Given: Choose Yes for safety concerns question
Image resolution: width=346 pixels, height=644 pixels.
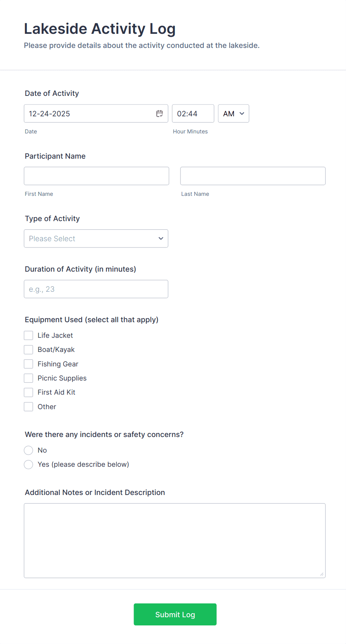Looking at the screenshot, I should 28,464.
